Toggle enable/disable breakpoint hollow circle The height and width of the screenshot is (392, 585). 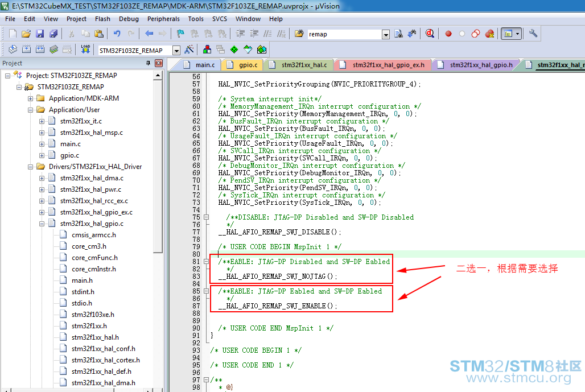tap(462, 34)
